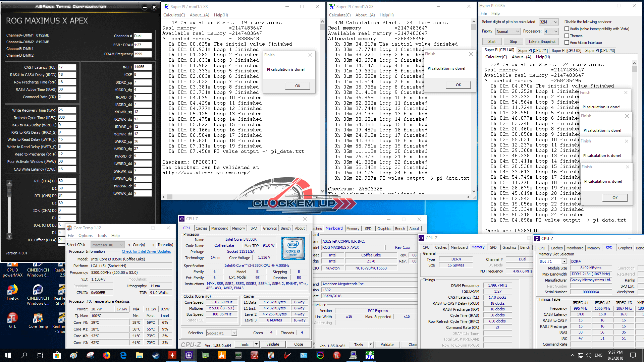This screenshot has height=362, width=644.
Task: Select Bench tab in CPU-Z CPU window
Action: pyautogui.click(x=285, y=228)
